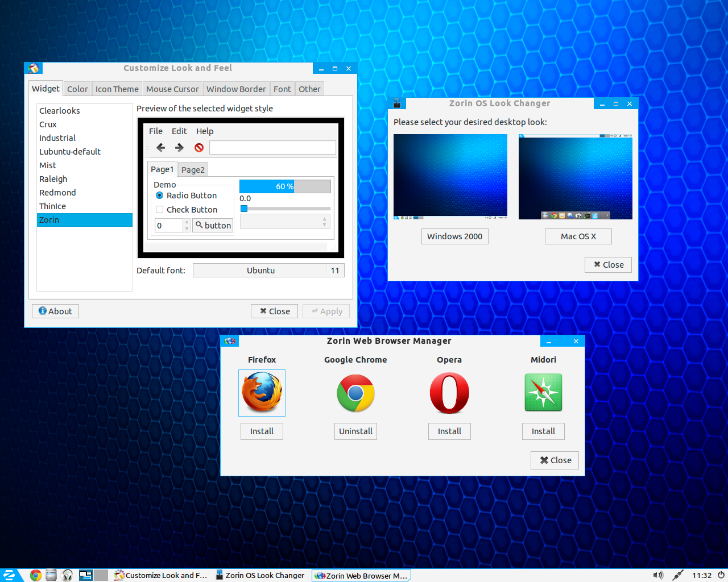Screen dimensions: 728x582
Task: Install the Opera browser
Action: click(x=449, y=431)
